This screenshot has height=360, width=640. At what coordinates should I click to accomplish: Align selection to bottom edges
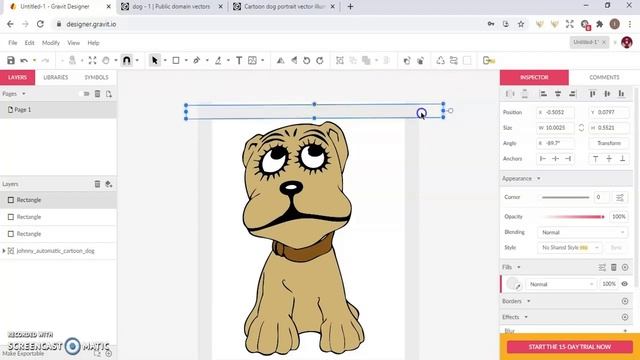621,94
